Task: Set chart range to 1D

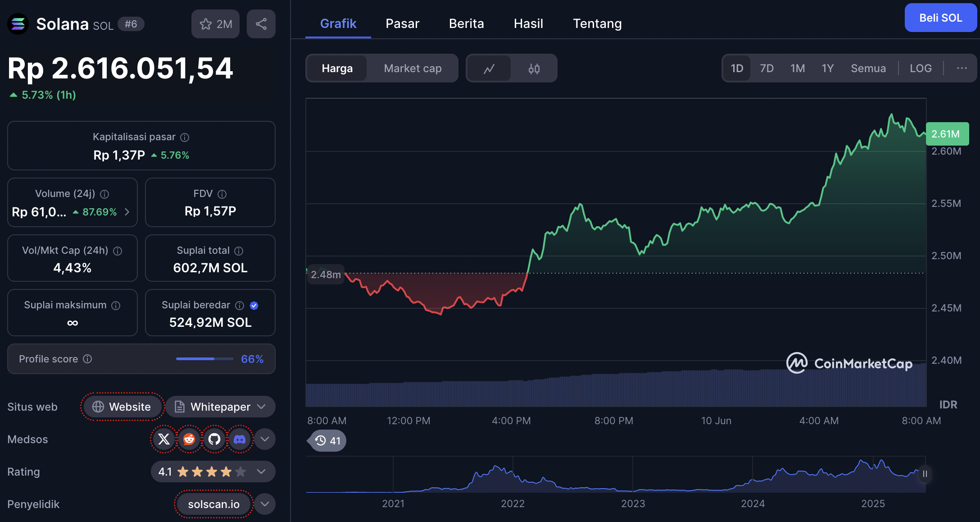Action: tap(737, 68)
